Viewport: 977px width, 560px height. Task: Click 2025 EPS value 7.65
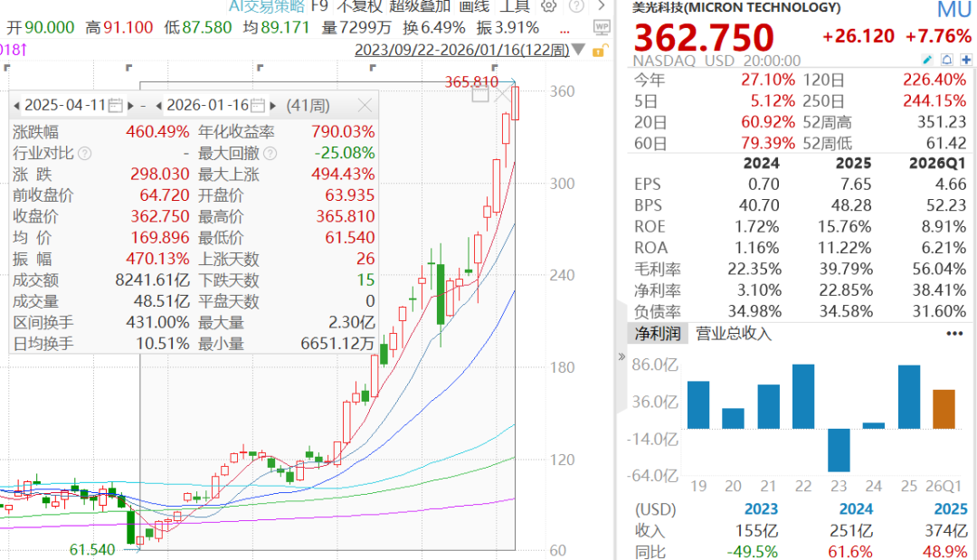click(x=856, y=185)
